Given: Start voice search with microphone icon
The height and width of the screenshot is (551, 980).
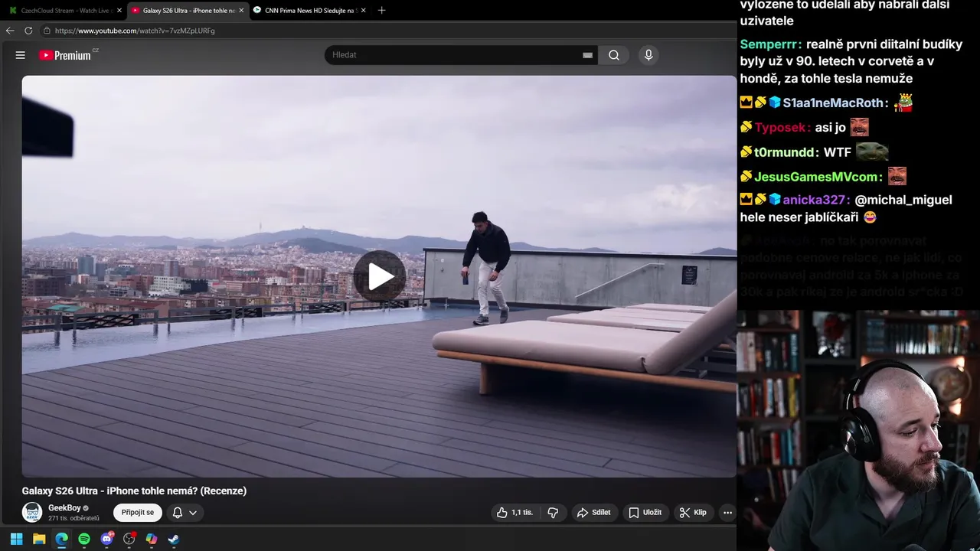Looking at the screenshot, I should [x=648, y=55].
